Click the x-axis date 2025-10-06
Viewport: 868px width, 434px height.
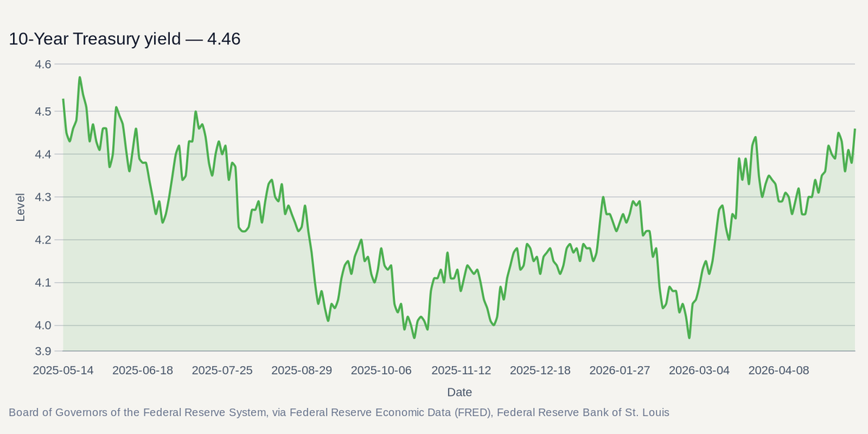(x=381, y=370)
